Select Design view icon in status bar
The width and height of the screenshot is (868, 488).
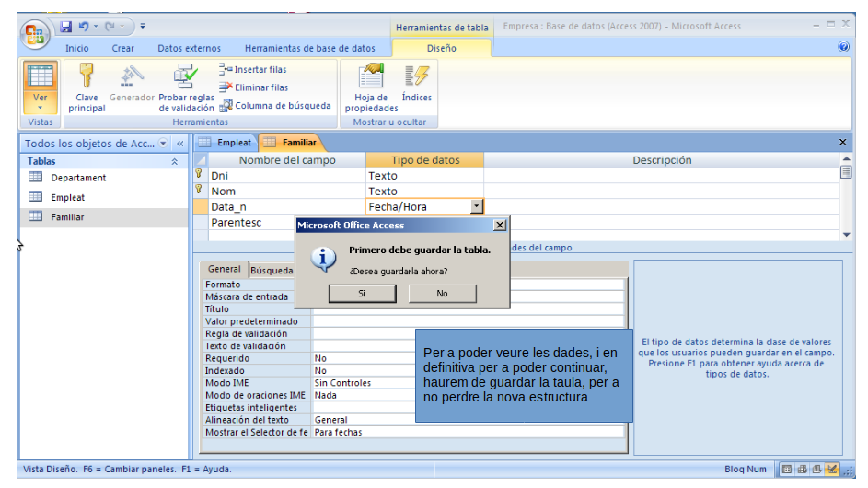(x=831, y=470)
